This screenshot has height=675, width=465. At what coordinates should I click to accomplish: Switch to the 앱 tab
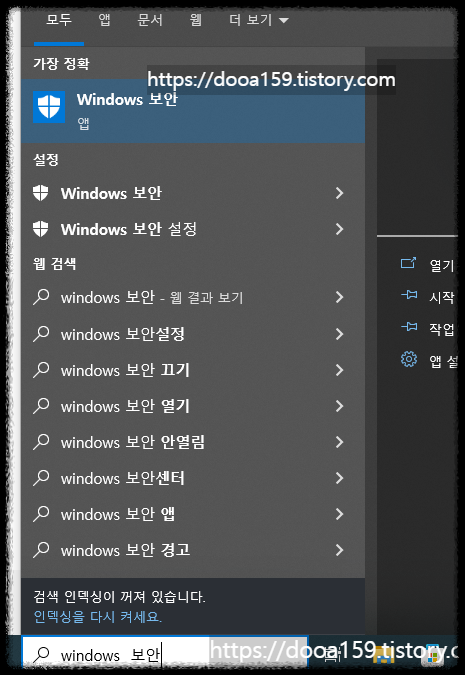click(105, 20)
